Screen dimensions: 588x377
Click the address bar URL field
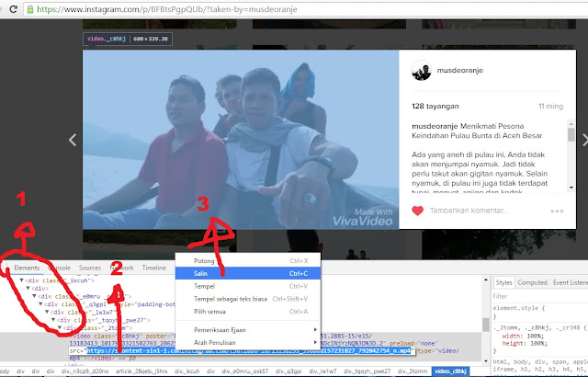306,9
